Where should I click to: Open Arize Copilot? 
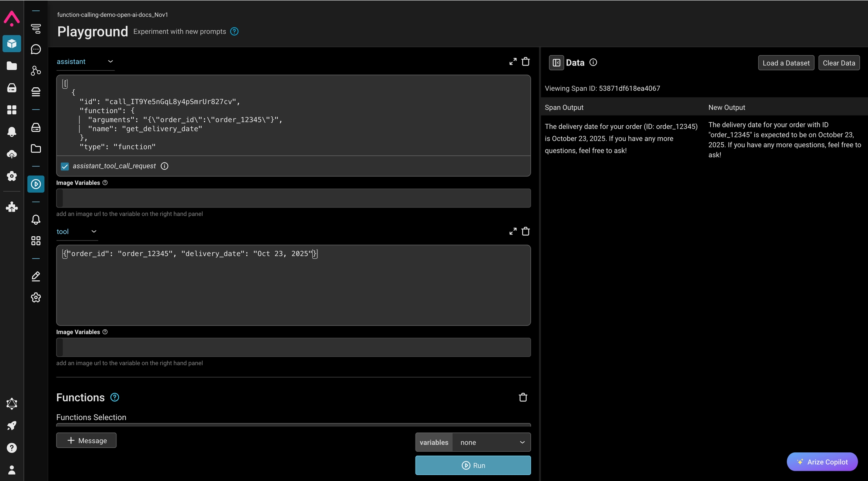[822, 462]
